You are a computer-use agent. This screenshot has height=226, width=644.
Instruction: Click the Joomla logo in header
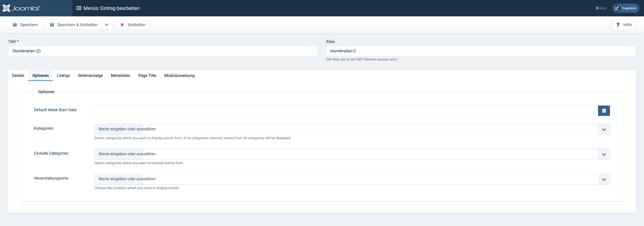[x=22, y=8]
